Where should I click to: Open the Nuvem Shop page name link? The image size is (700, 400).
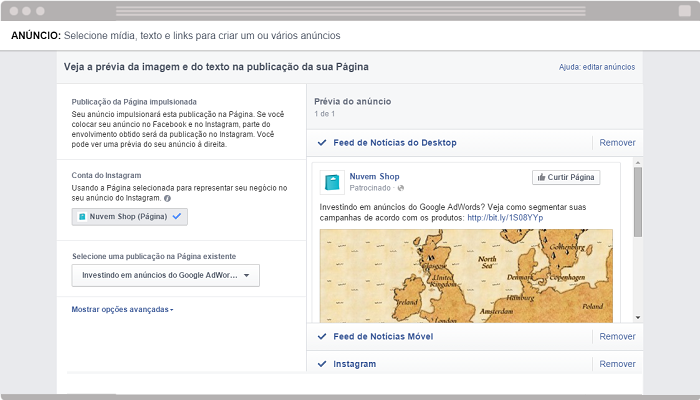374,176
